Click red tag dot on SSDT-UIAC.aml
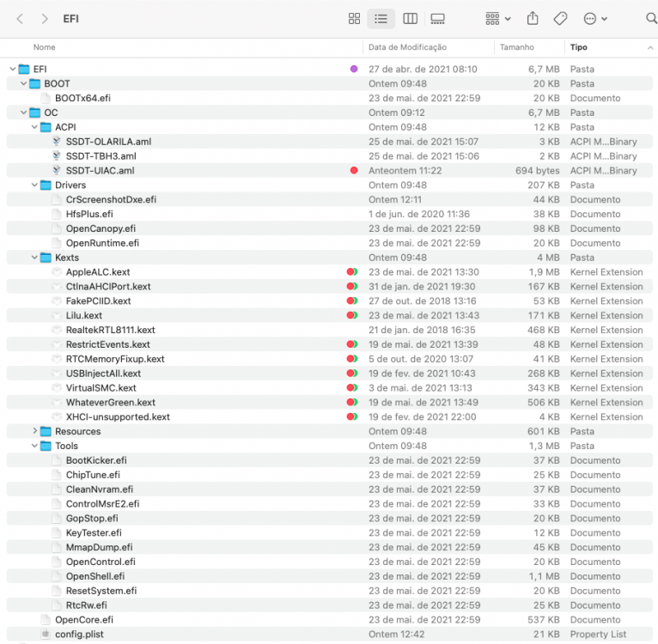Viewport: 658px width, 644px height. (x=354, y=170)
